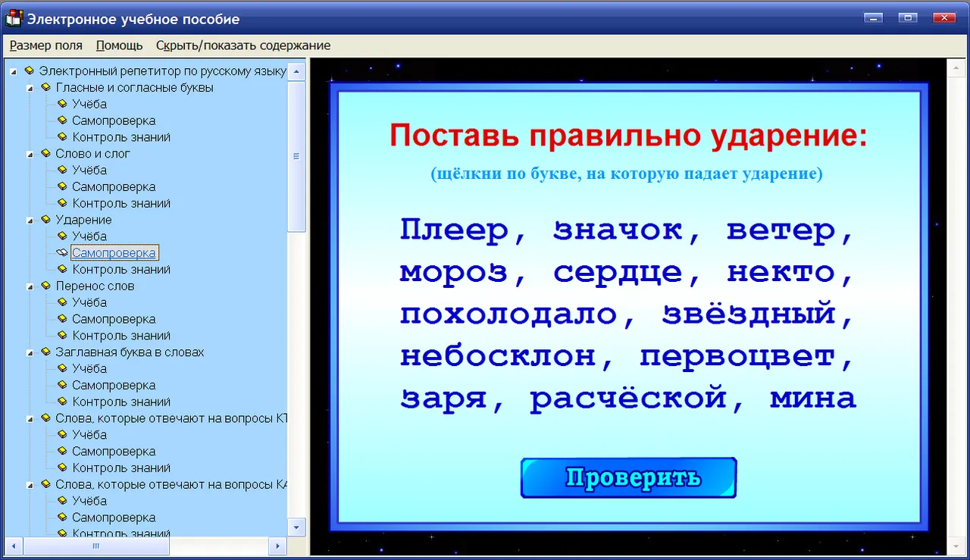Open the Помощь menu
The height and width of the screenshot is (560, 970).
point(120,45)
